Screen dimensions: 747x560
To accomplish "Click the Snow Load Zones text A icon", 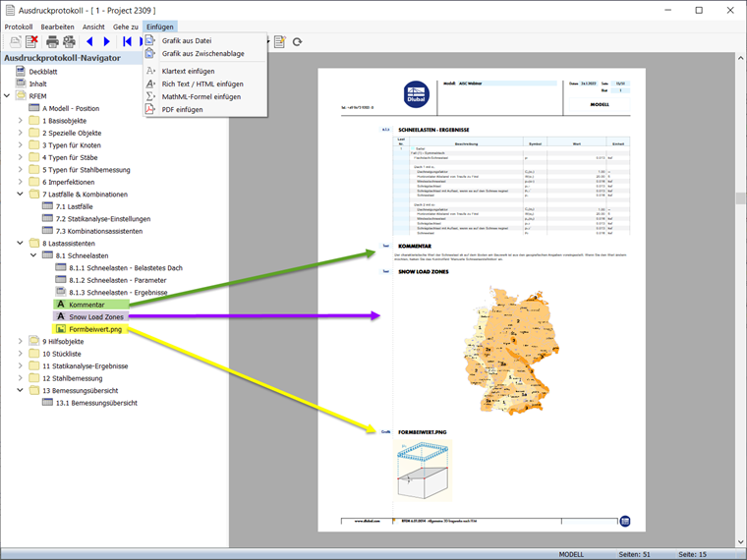I will 61,316.
